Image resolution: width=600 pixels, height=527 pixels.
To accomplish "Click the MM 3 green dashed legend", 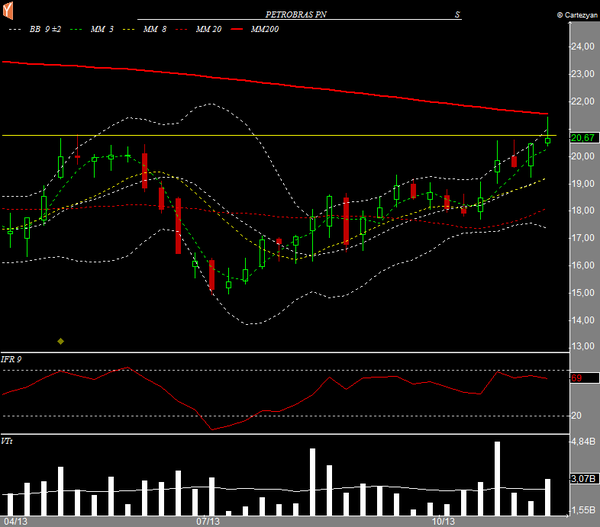I will 92,29.
